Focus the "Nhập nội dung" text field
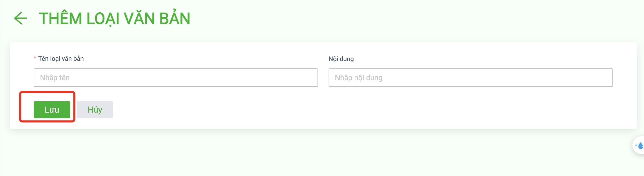 [470, 78]
